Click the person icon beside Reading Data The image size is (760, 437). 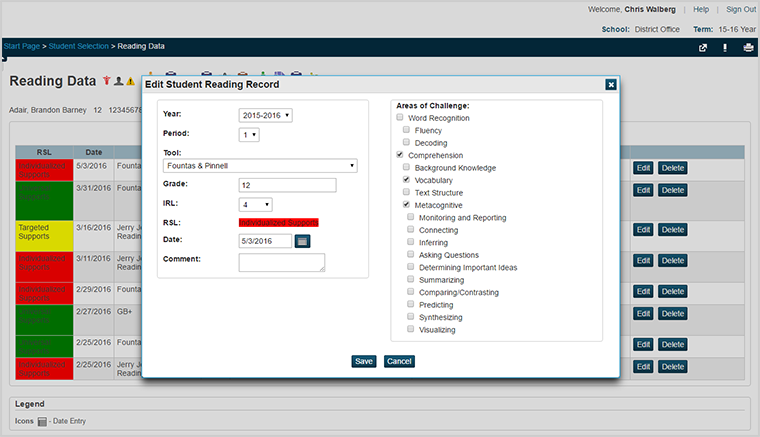pyautogui.click(x=118, y=80)
